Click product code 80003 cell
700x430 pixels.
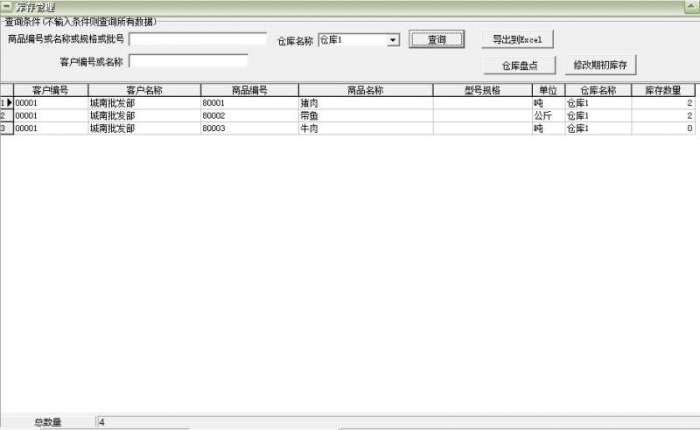[250, 128]
